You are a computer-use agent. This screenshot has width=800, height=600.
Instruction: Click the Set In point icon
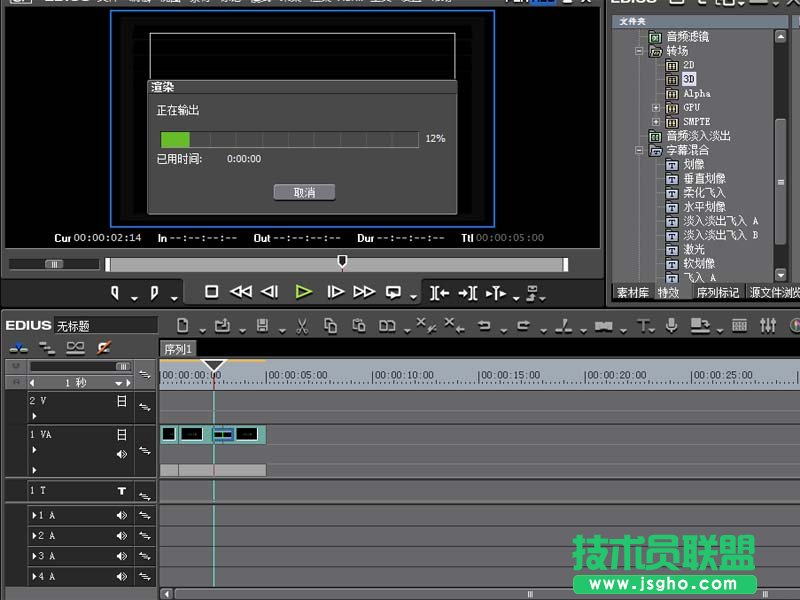point(115,292)
